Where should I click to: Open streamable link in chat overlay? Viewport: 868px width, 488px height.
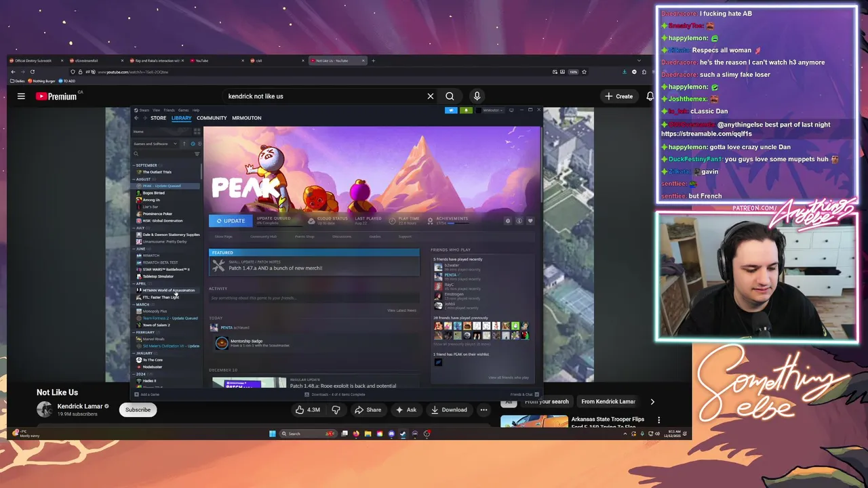click(x=707, y=134)
